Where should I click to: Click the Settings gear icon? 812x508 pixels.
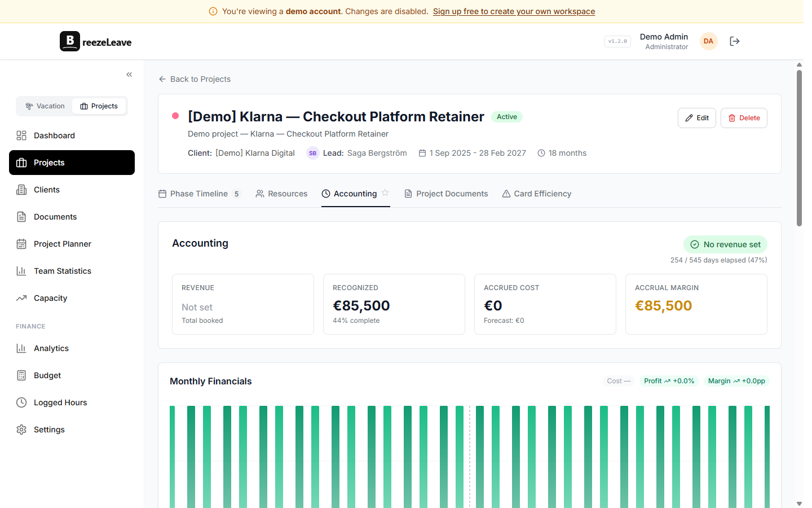point(21,430)
